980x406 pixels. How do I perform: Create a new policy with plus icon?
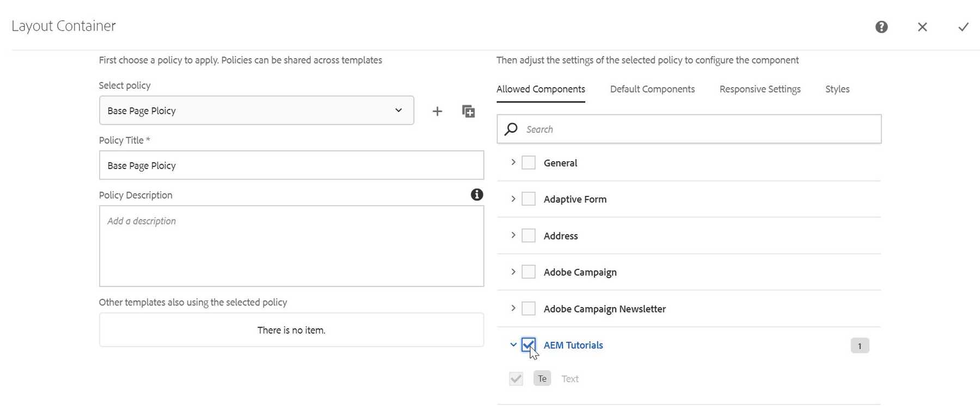437,111
